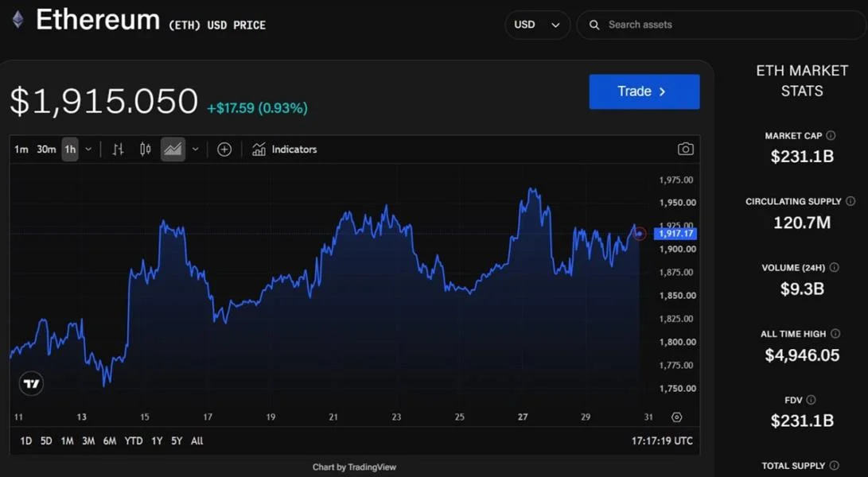868x477 pixels.
Task: Click the blue Trade button
Action: click(x=644, y=92)
